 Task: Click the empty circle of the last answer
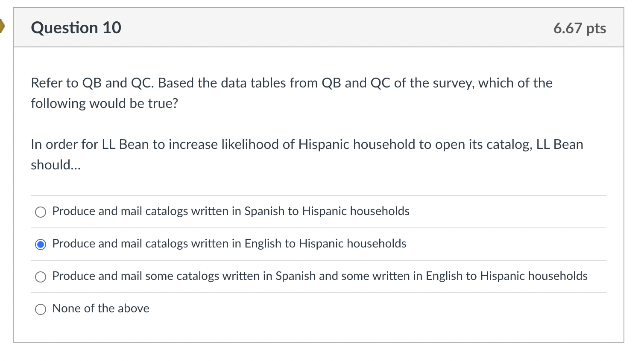(x=40, y=309)
